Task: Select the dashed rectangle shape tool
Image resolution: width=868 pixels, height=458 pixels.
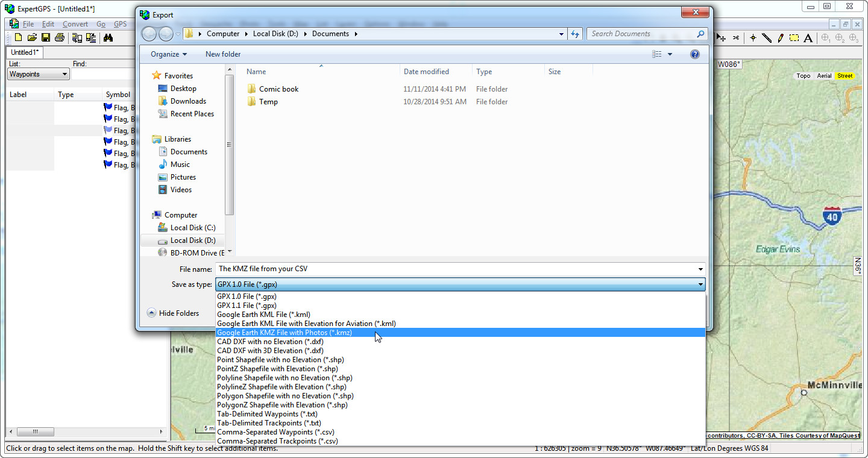Action: click(x=794, y=38)
